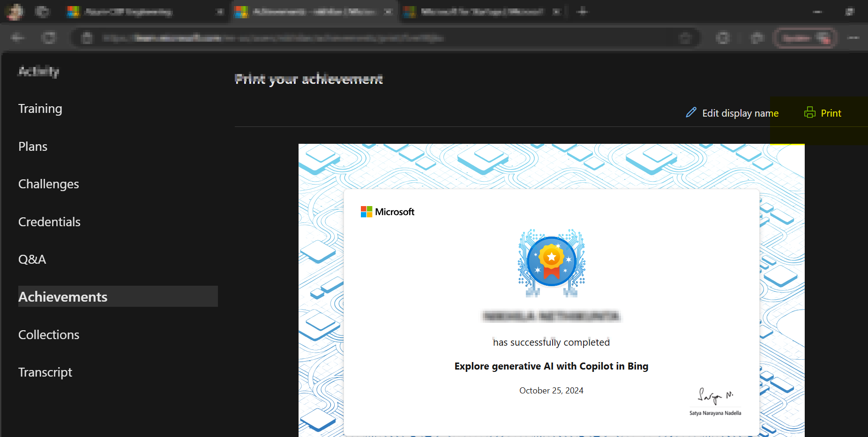Image resolution: width=868 pixels, height=437 pixels.
Task: Open the browser profile avatar
Action: click(15, 12)
